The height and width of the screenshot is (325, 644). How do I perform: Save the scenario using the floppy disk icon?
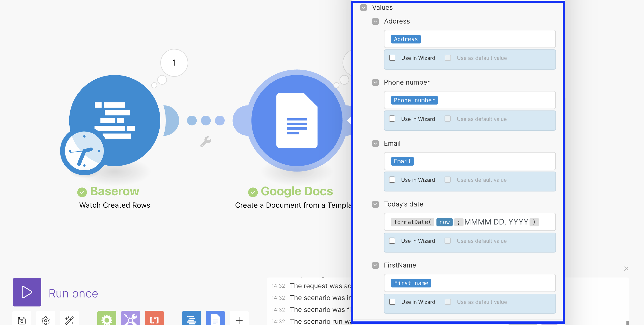(22, 320)
